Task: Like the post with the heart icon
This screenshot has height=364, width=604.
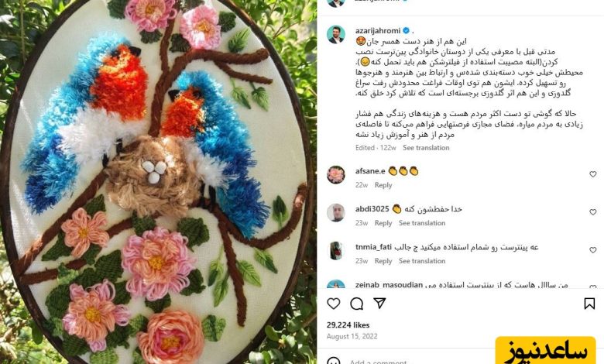Action: (x=334, y=304)
